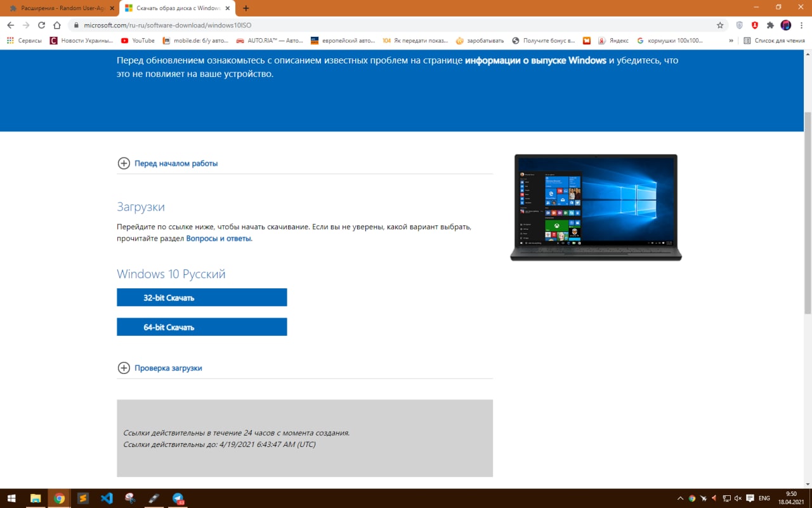The width and height of the screenshot is (812, 508).
Task: Open network status tray icon
Action: [x=726, y=498]
